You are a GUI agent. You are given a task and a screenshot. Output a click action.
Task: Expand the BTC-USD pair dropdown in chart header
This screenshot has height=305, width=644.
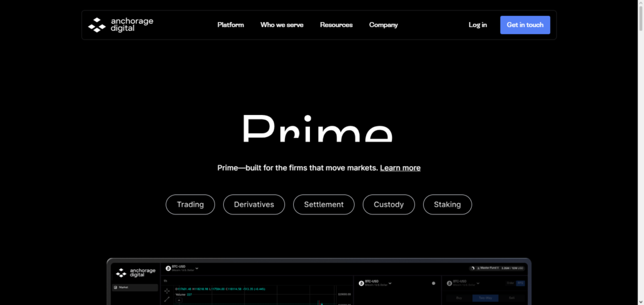[x=197, y=268]
